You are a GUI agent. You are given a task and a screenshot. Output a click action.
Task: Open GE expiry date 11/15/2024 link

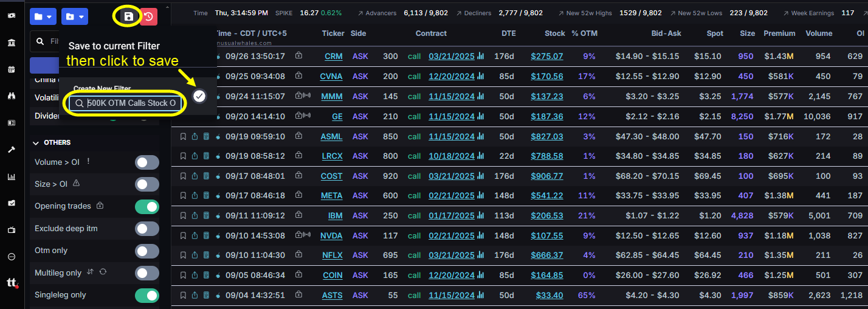tap(452, 116)
